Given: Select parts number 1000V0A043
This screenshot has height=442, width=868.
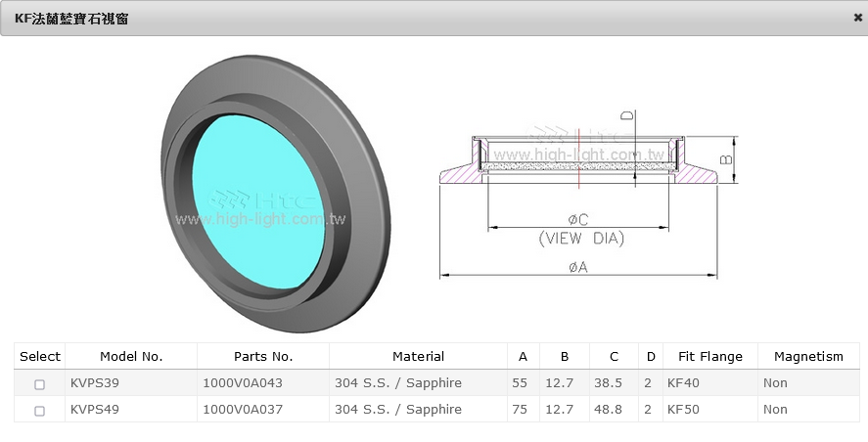Looking at the screenshot, I should pos(242,383).
